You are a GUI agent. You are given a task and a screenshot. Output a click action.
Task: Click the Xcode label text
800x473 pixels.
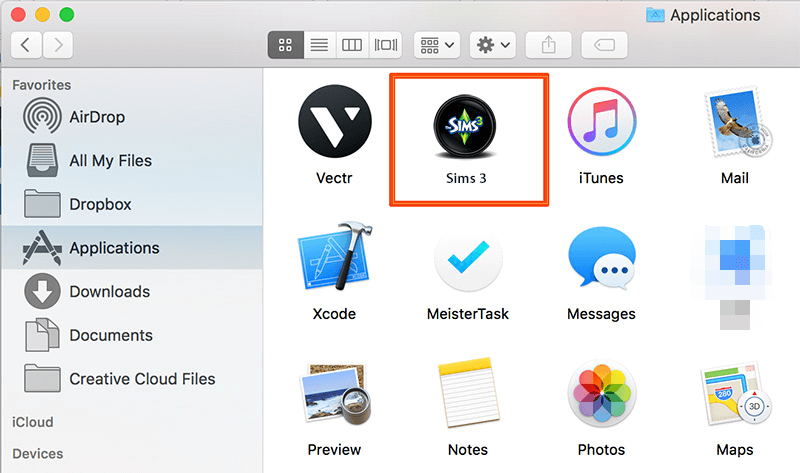pyautogui.click(x=334, y=314)
